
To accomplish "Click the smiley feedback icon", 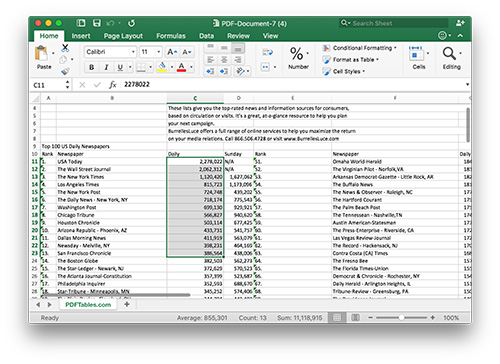I will (x=442, y=35).
